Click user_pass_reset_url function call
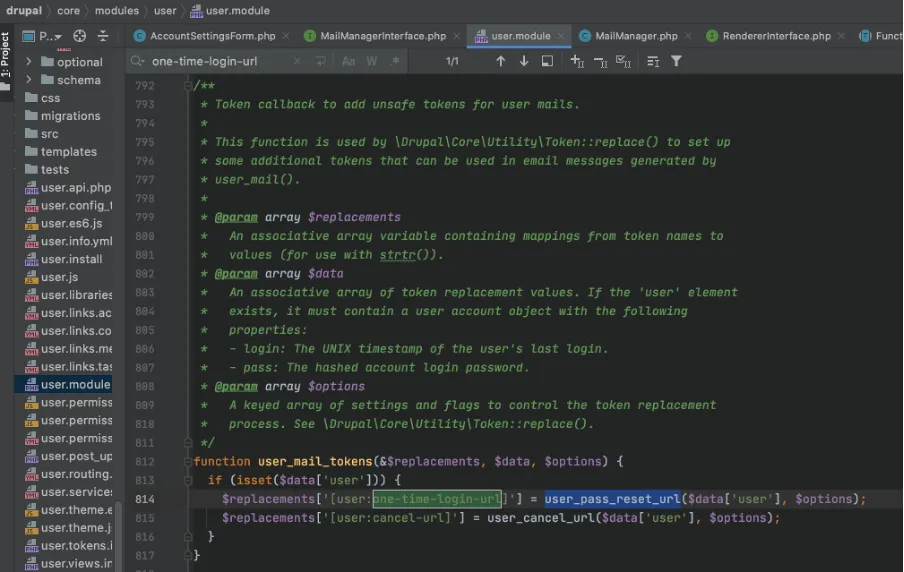 [x=612, y=499]
